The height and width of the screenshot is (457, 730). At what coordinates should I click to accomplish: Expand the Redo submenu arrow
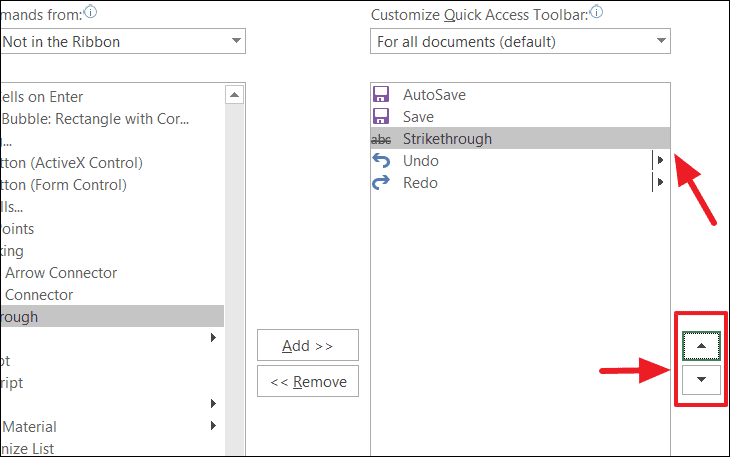pyautogui.click(x=658, y=183)
